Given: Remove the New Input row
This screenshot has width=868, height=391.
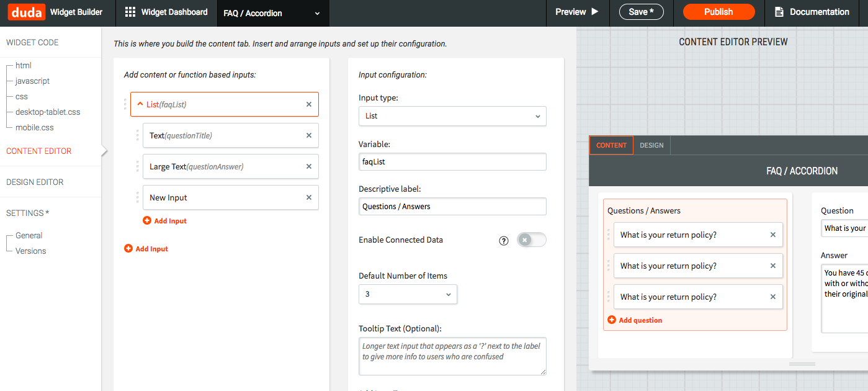Looking at the screenshot, I should [x=309, y=197].
